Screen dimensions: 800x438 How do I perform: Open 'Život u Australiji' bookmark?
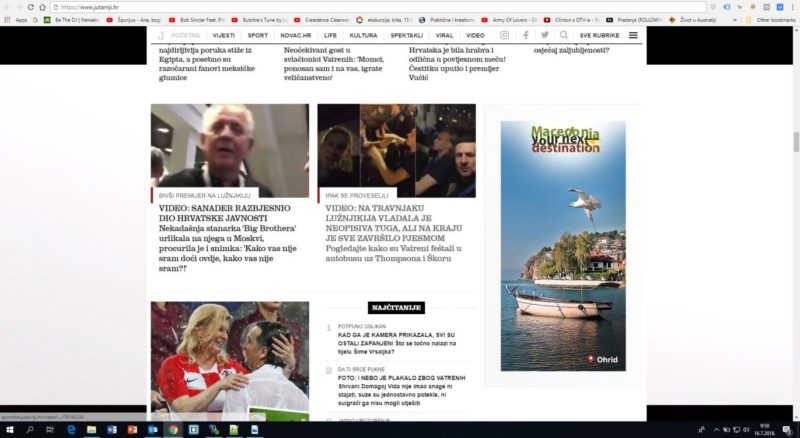[x=692, y=20]
